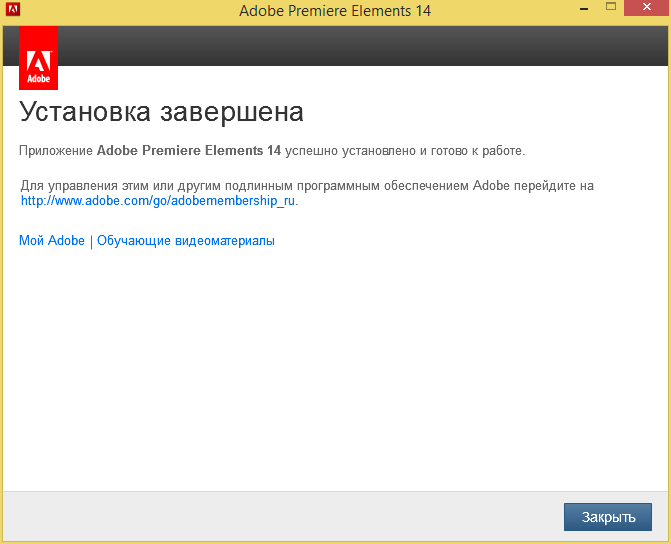Open the Обучающие видеоматериалы link

point(186,241)
